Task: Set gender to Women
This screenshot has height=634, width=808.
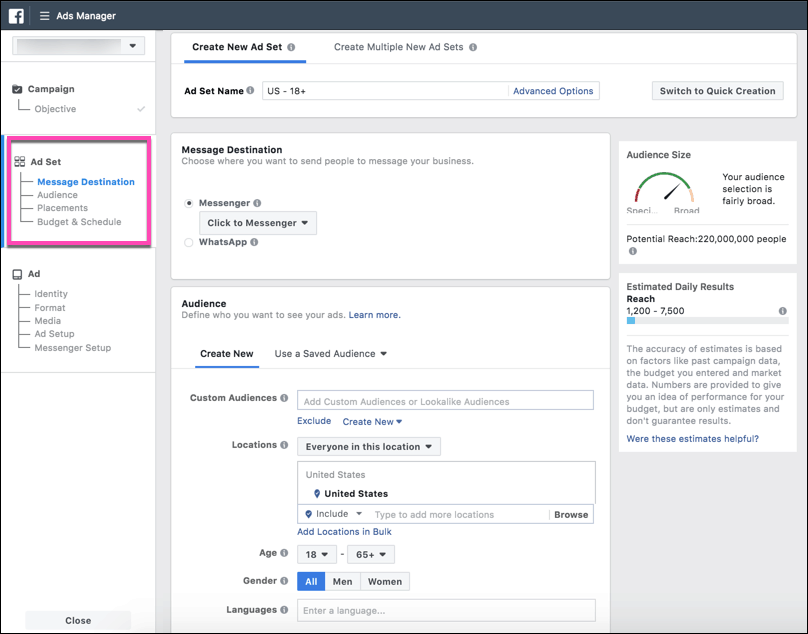Action: click(385, 581)
